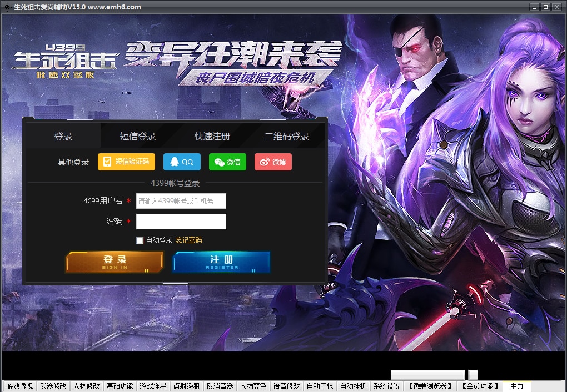Open the 游戏透视 tab
Image resolution: width=567 pixels, height=392 pixels.
pyautogui.click(x=19, y=386)
